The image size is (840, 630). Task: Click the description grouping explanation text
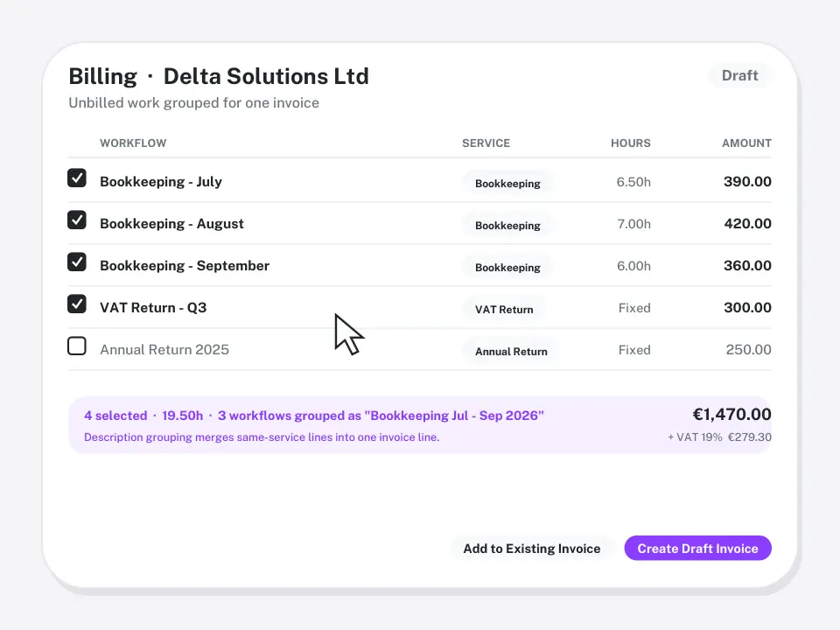point(262,437)
